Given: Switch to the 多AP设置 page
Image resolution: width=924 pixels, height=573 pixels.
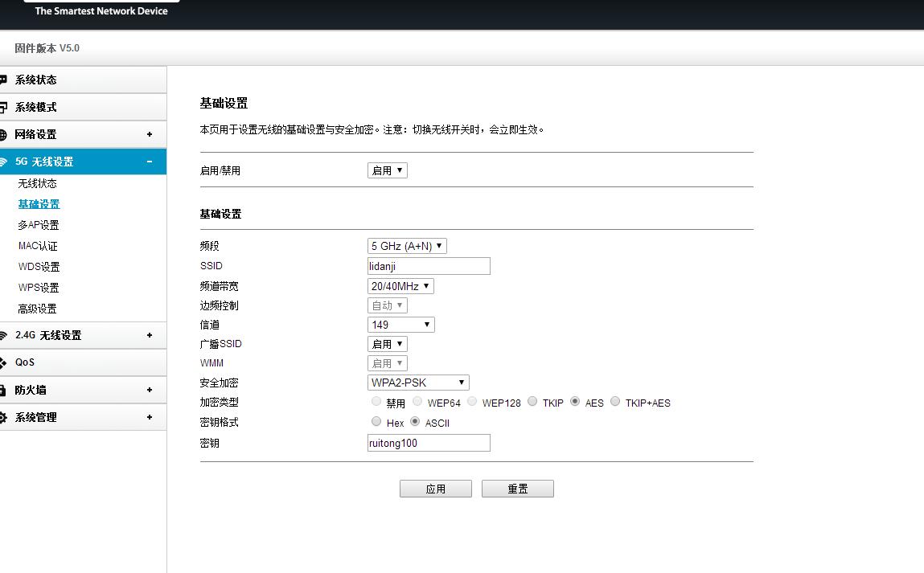Looking at the screenshot, I should pyautogui.click(x=39, y=224).
